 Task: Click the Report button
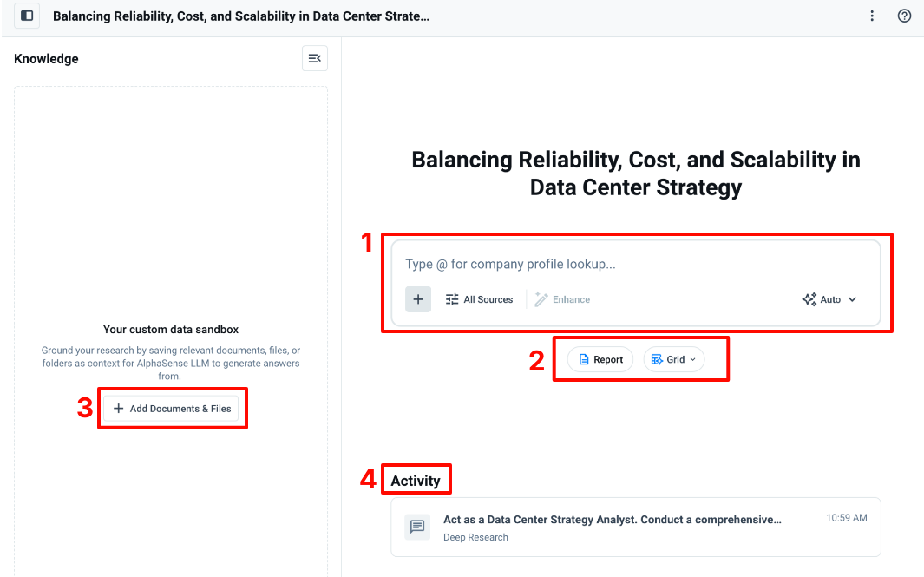tap(600, 359)
